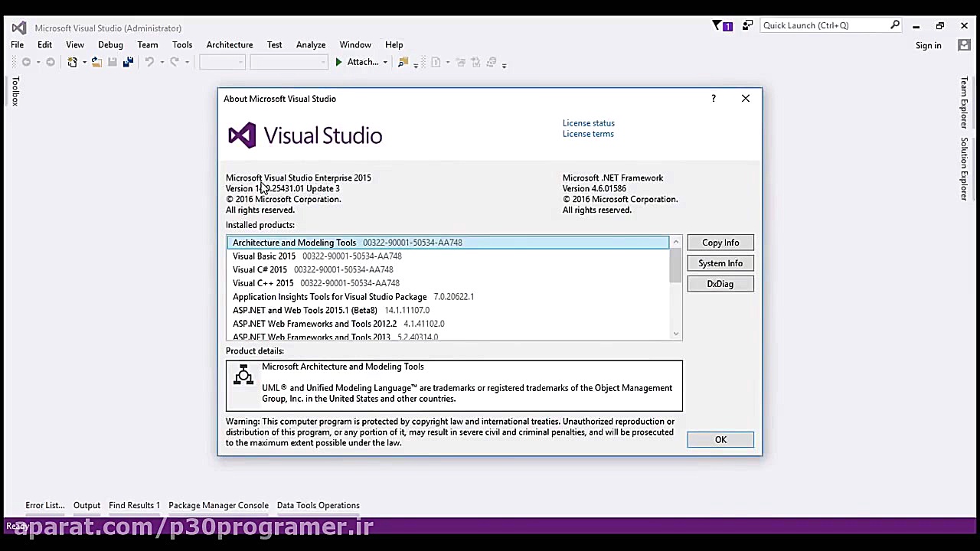Open the Window menu
This screenshot has height=551, width=980.
355,44
